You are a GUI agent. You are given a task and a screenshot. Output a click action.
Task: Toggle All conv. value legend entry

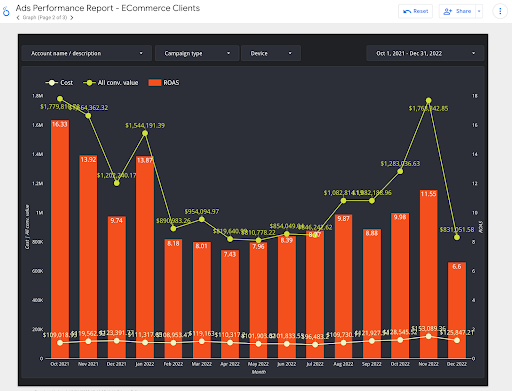[111, 83]
